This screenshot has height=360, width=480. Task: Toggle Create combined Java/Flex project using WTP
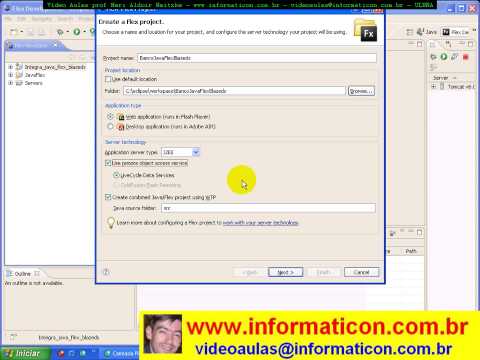pyautogui.click(x=108, y=197)
